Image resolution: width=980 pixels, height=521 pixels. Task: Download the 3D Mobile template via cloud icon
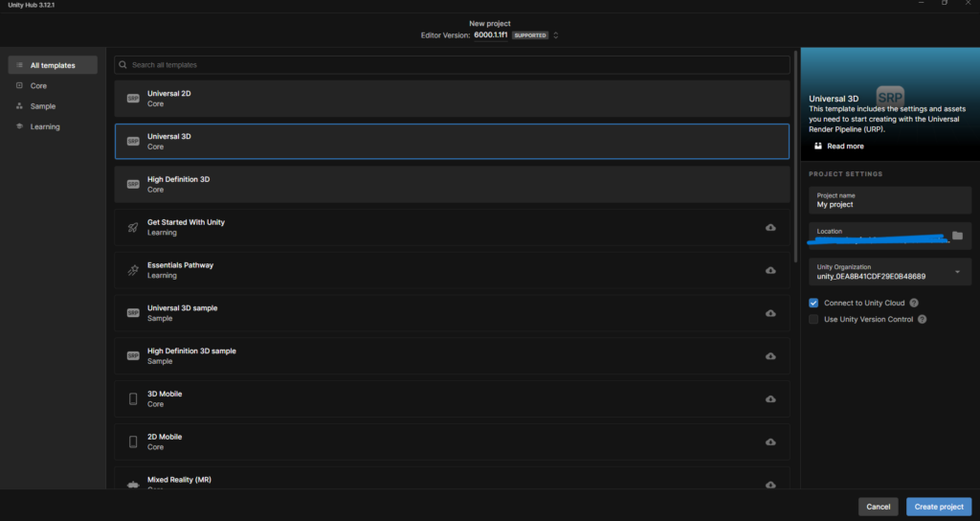tap(770, 399)
